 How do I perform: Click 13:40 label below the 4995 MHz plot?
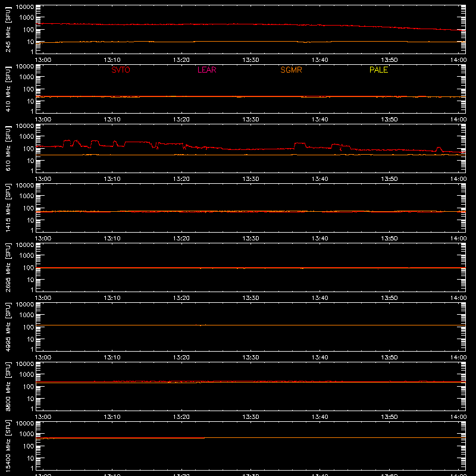pos(320,358)
